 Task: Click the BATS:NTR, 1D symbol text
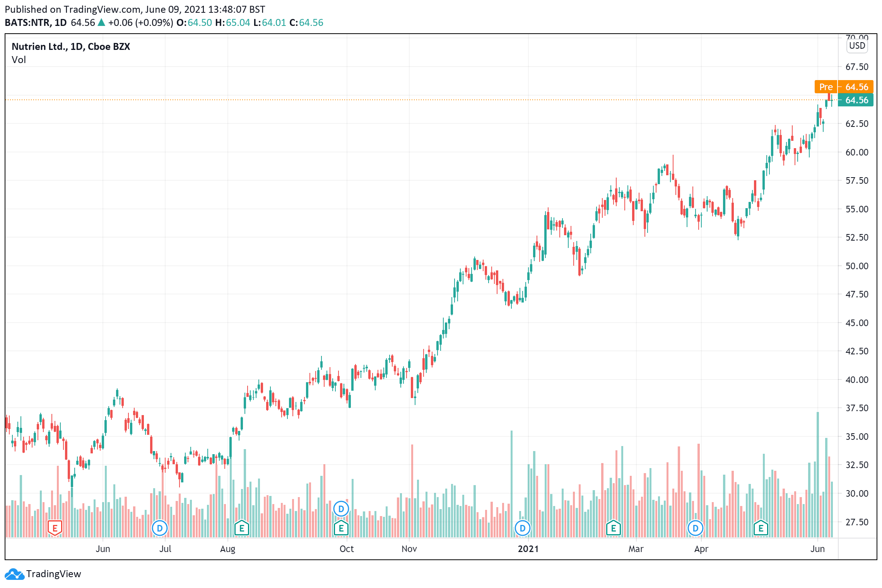36,23
